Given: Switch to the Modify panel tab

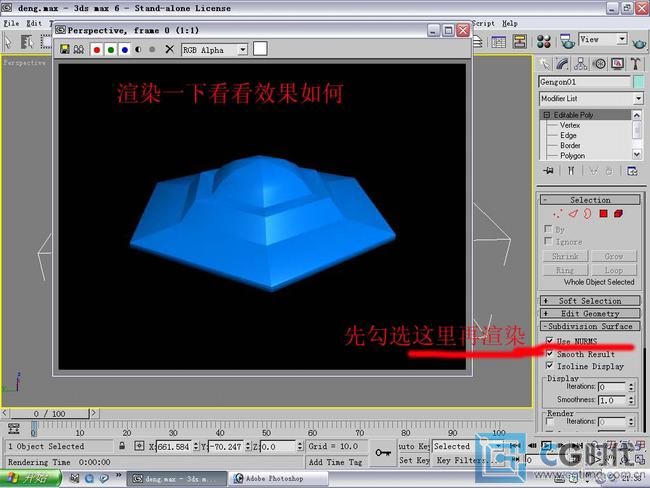Looking at the screenshot, I should pyautogui.click(x=562, y=64).
